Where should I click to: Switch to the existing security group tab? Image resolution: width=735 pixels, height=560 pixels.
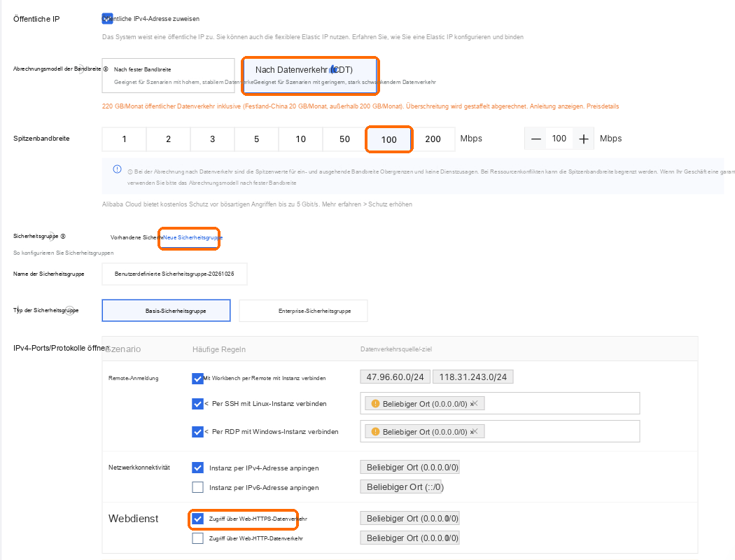coord(136,237)
